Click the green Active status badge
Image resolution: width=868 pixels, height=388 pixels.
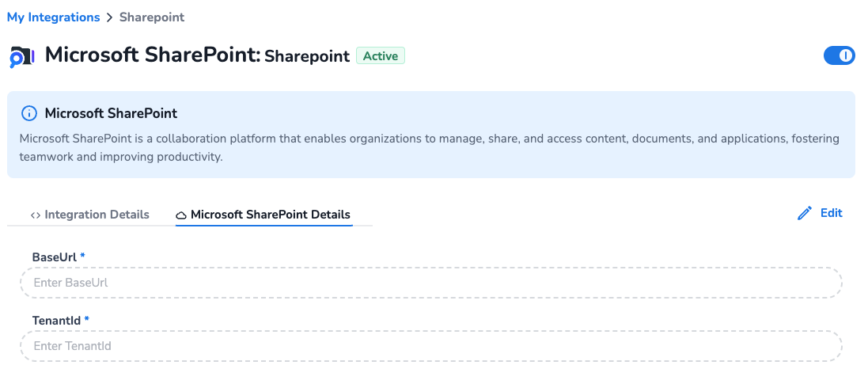tap(381, 56)
